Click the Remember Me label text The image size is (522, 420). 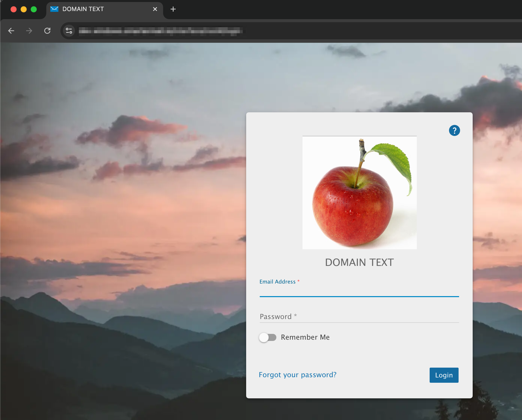(305, 337)
